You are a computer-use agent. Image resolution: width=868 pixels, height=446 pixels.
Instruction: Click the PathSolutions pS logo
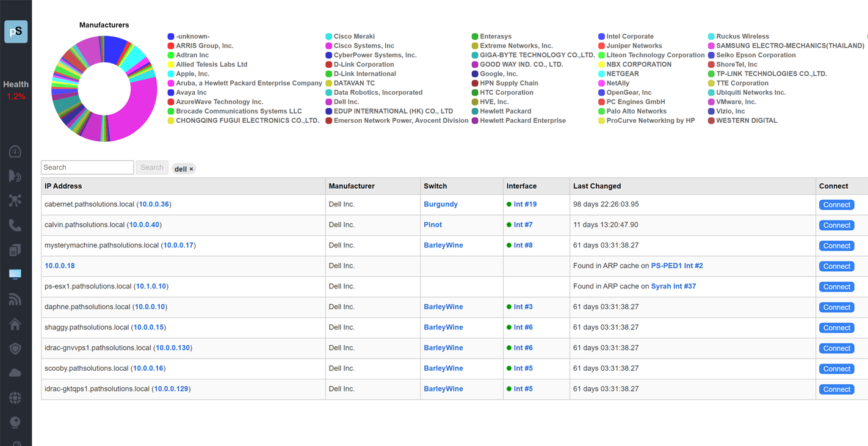coord(16,32)
